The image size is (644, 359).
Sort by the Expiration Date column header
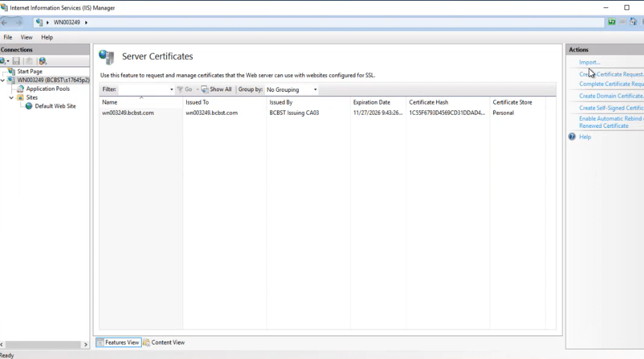(371, 102)
